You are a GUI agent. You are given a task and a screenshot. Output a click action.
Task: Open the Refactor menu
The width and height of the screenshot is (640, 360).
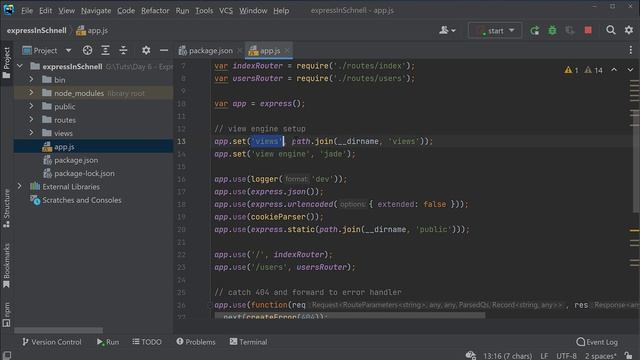[x=155, y=11]
